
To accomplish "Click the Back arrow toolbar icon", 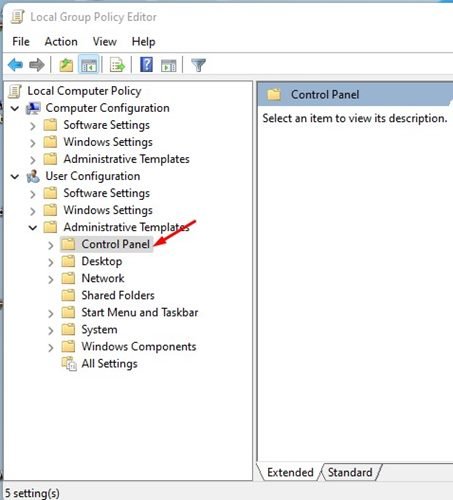I will click(15, 65).
